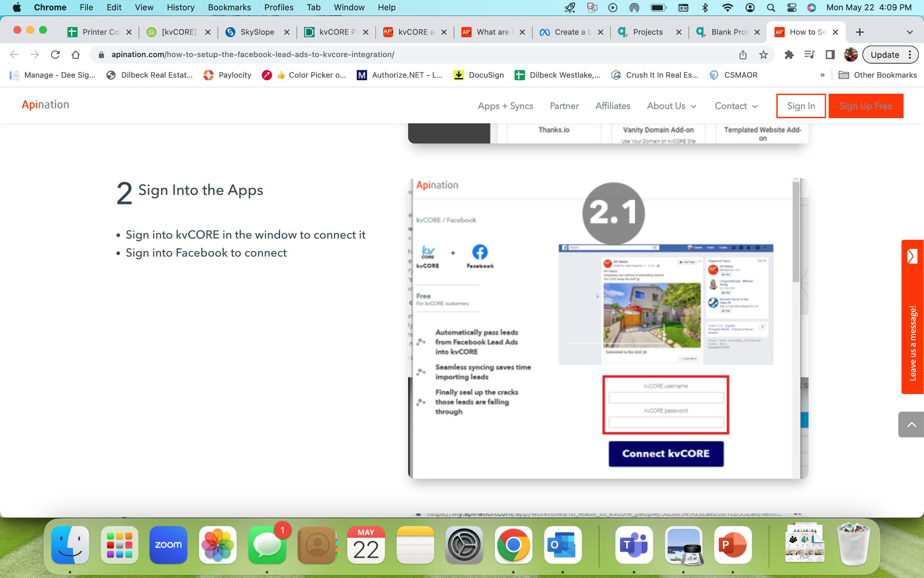Open Chrome side panel icon

coord(830,54)
